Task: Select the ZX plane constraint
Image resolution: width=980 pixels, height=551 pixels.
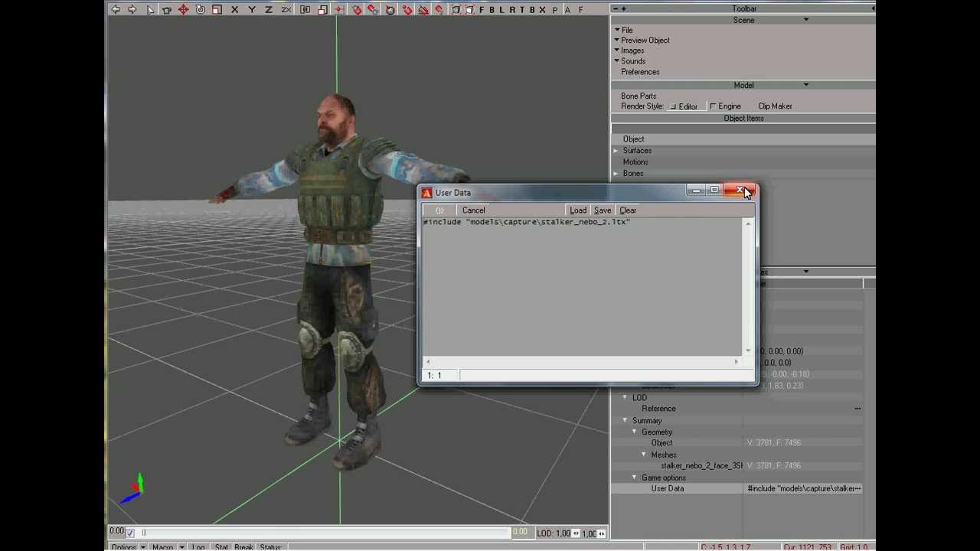Action: click(286, 9)
